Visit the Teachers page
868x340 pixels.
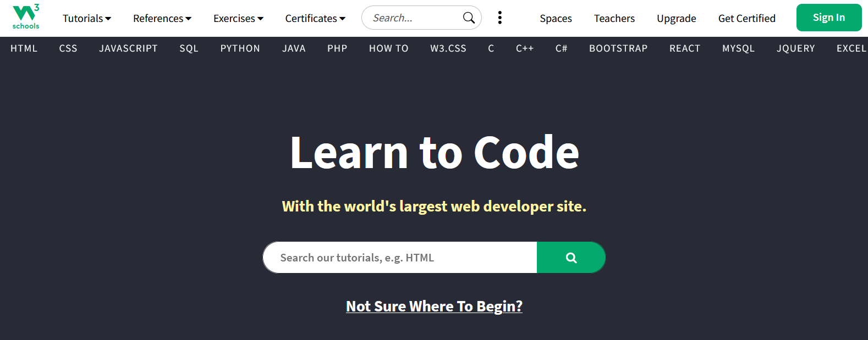click(614, 19)
